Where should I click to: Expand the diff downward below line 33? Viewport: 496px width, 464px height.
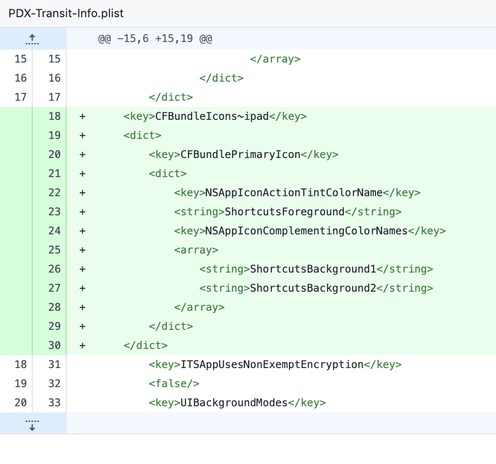tap(32, 424)
